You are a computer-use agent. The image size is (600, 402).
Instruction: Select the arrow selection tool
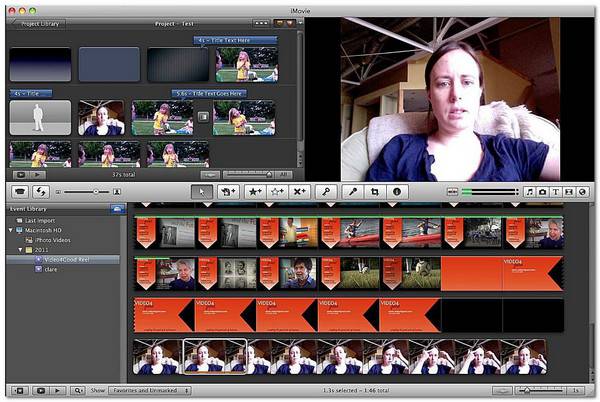click(x=202, y=192)
